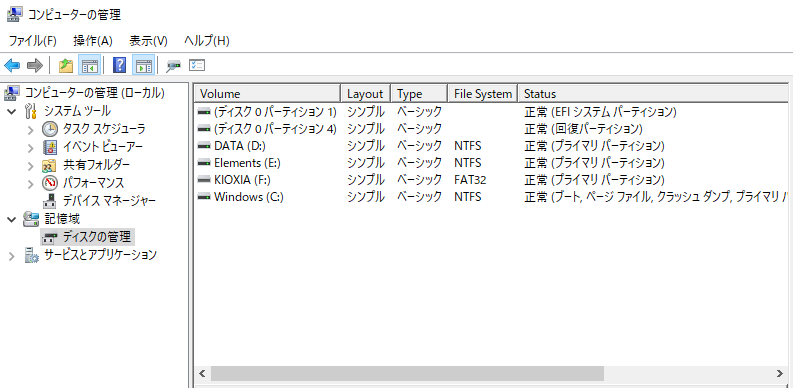793x388 pixels.
Task: Open the ファイル(F) menu
Action: click(x=32, y=41)
